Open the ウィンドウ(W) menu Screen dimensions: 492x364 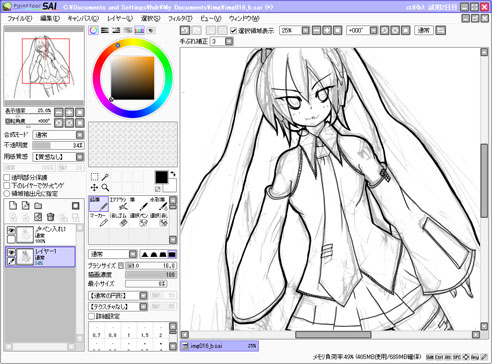coord(244,19)
